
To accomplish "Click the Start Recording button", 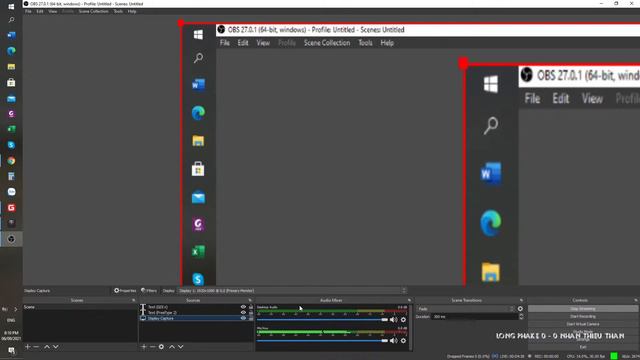I will coord(583,316).
